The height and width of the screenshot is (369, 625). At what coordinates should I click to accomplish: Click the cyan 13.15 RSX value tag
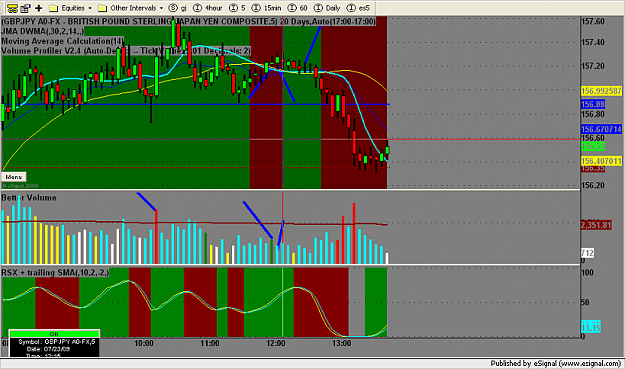click(x=591, y=328)
